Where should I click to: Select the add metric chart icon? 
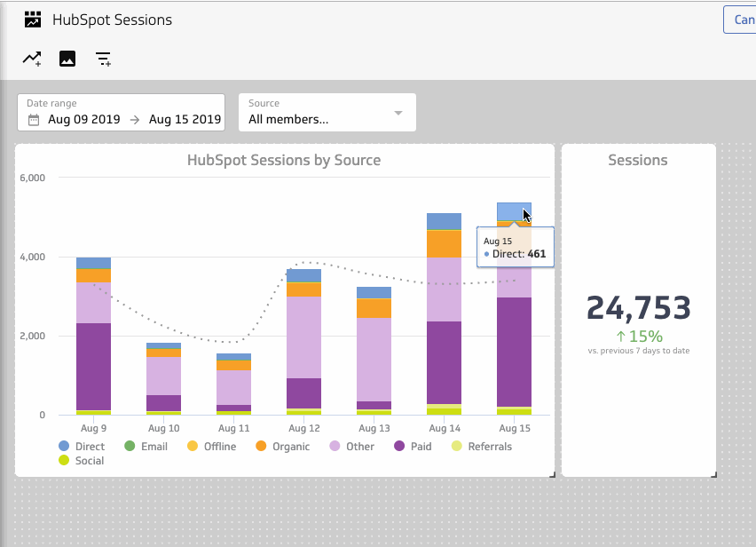point(31,58)
